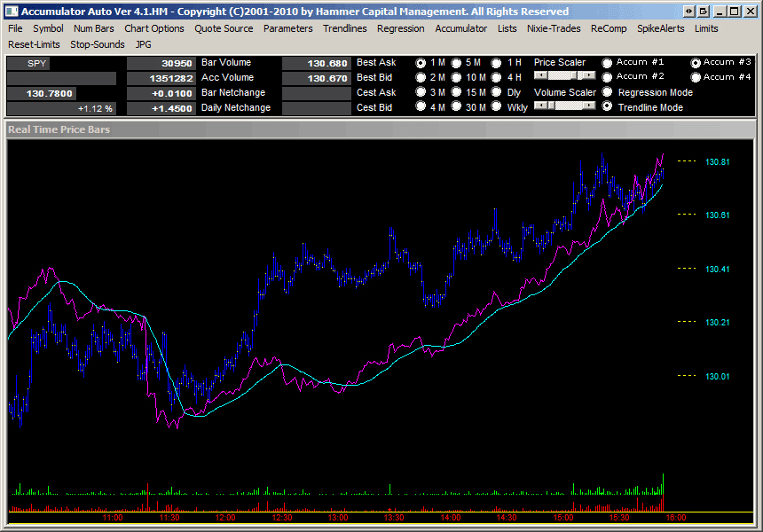Open the Nixie-Trades menu
Screen dimensions: 763x532
pos(554,28)
